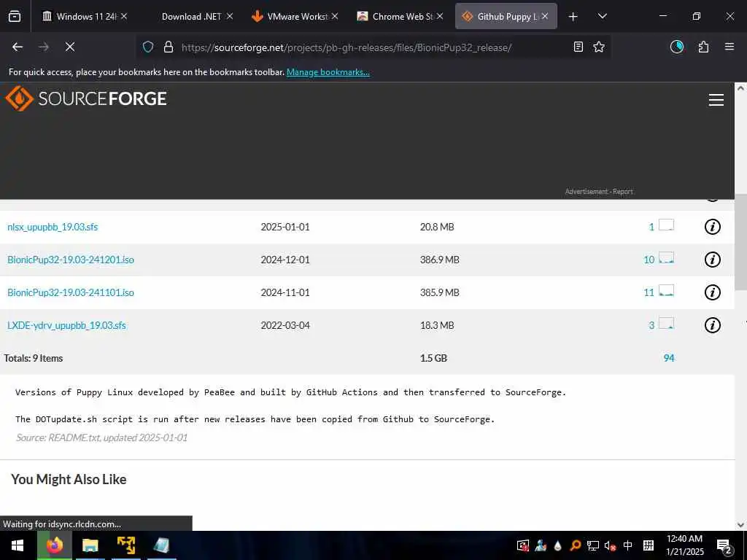
Task: Download LXDE-ydrv_upupbb_19.03.sfs
Action: click(x=66, y=326)
